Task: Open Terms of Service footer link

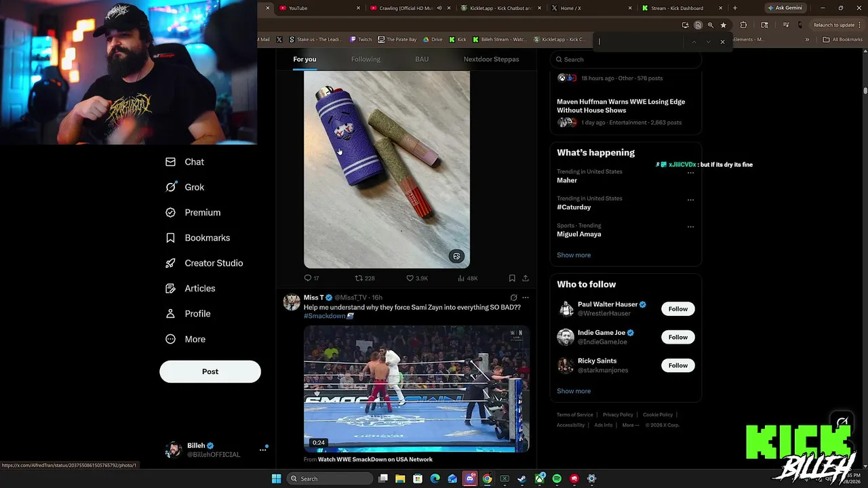Action: click(x=575, y=415)
